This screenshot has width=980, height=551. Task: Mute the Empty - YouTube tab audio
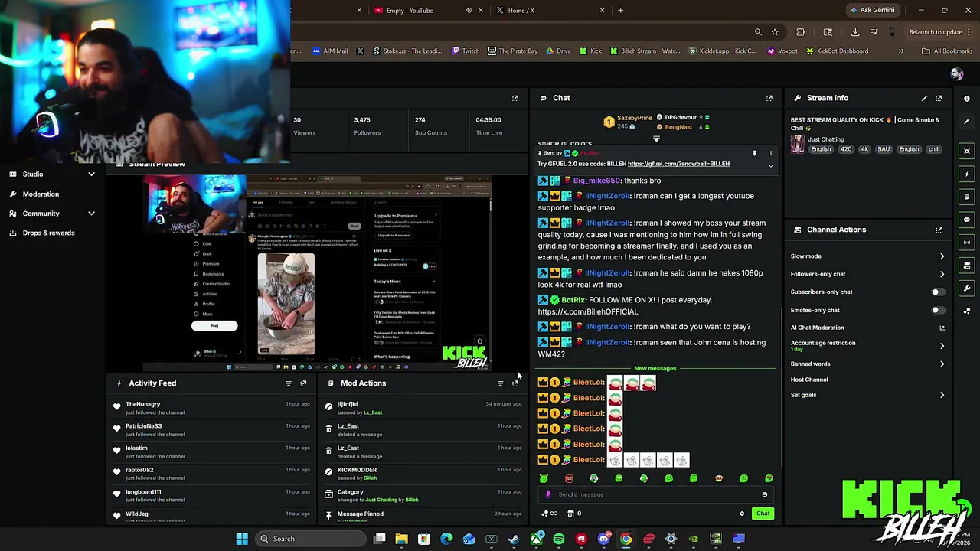coord(469,11)
